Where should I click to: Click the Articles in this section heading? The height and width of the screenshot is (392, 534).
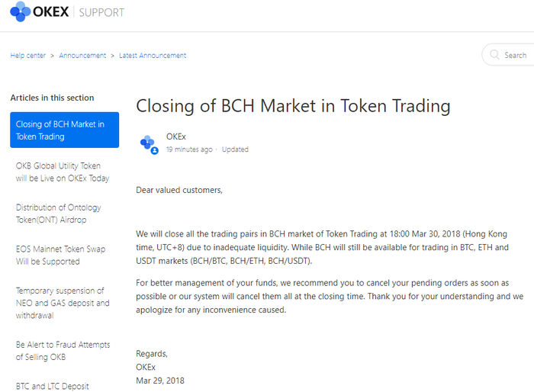(x=52, y=98)
